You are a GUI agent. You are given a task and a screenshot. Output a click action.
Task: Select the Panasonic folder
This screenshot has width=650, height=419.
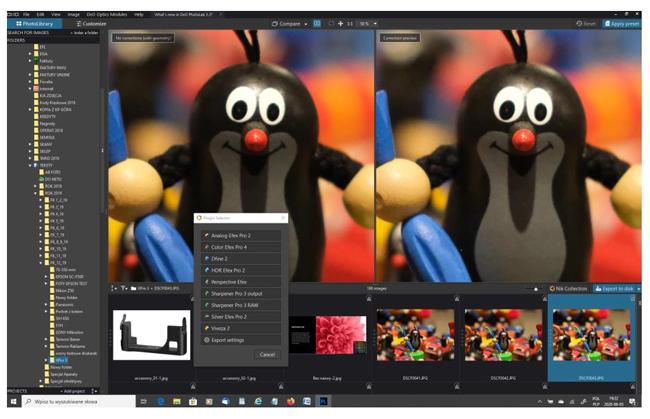tap(64, 305)
